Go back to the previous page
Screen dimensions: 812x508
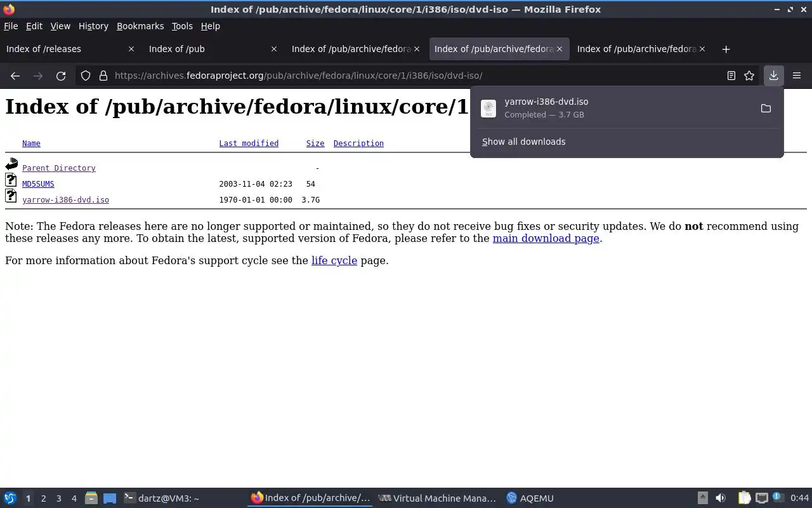point(15,76)
